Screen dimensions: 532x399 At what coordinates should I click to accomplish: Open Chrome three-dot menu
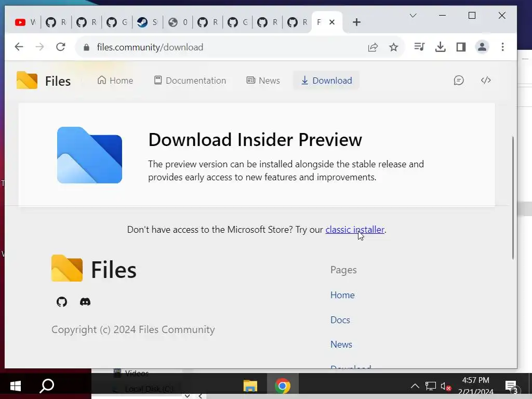coord(503,47)
